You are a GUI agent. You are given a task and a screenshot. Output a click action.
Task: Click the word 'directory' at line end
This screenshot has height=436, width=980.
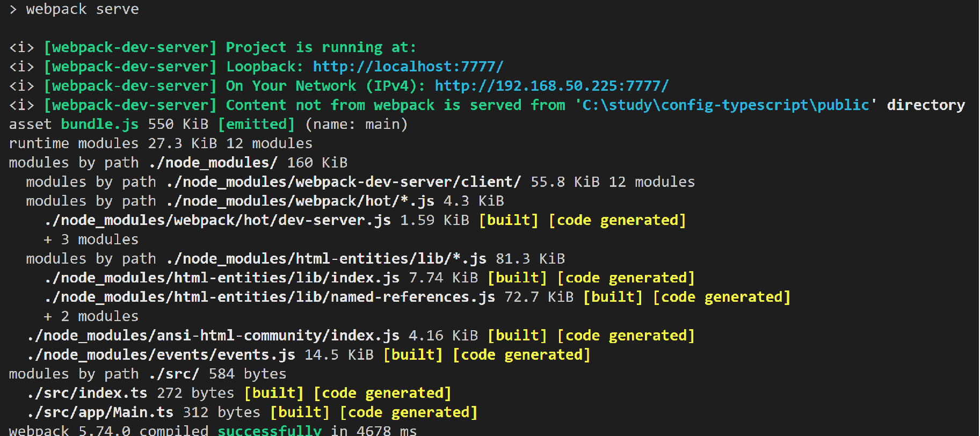click(926, 105)
